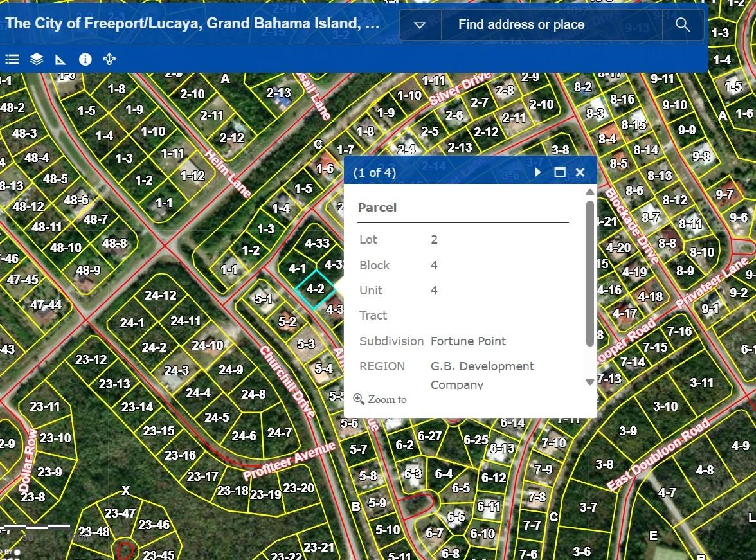Click the popup vertical scrollbar thumb
Viewport: 756px width, 560px height.
pos(590,273)
